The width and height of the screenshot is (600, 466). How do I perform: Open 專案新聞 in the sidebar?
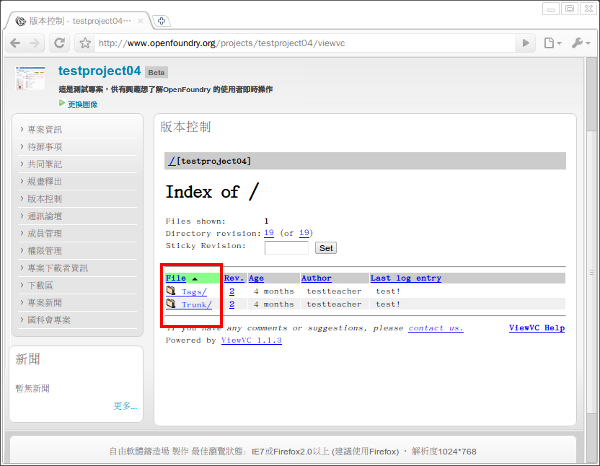(44, 303)
